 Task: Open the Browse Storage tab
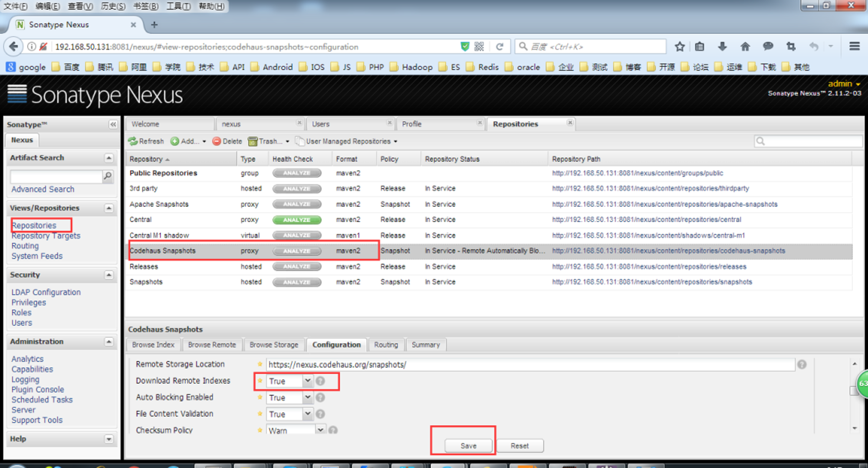click(x=274, y=345)
